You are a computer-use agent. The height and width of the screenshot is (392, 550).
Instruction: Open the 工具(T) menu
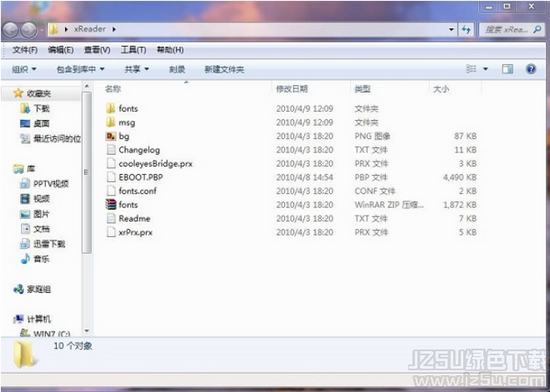(133, 50)
